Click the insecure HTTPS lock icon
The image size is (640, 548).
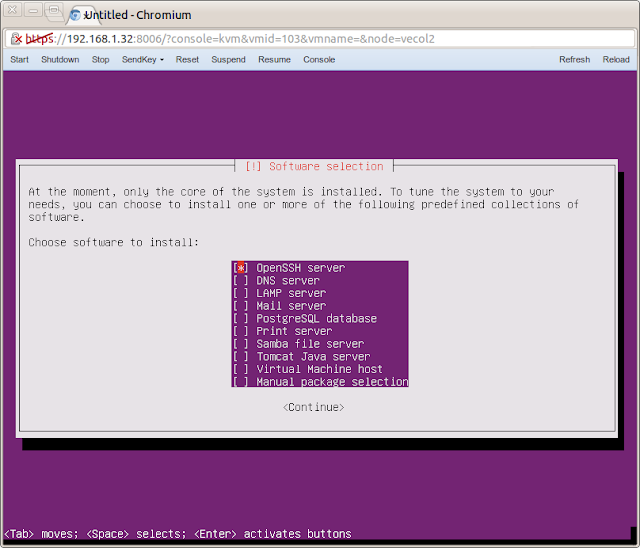point(16,39)
